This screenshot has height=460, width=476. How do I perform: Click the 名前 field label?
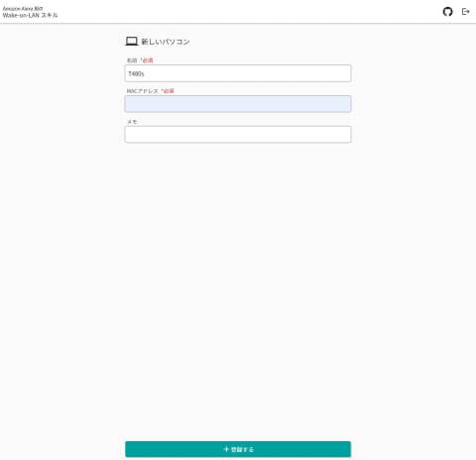click(132, 60)
